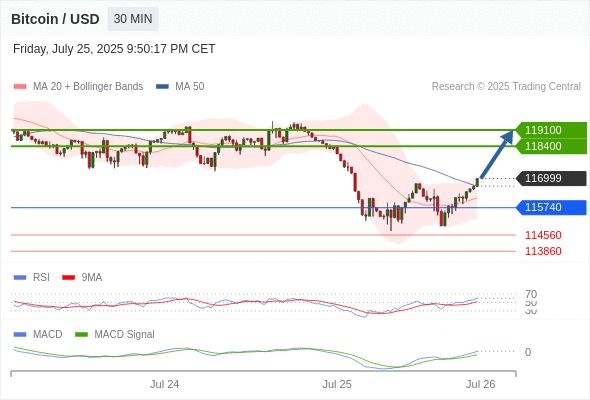Click the '9MA' legend label

coord(92,278)
